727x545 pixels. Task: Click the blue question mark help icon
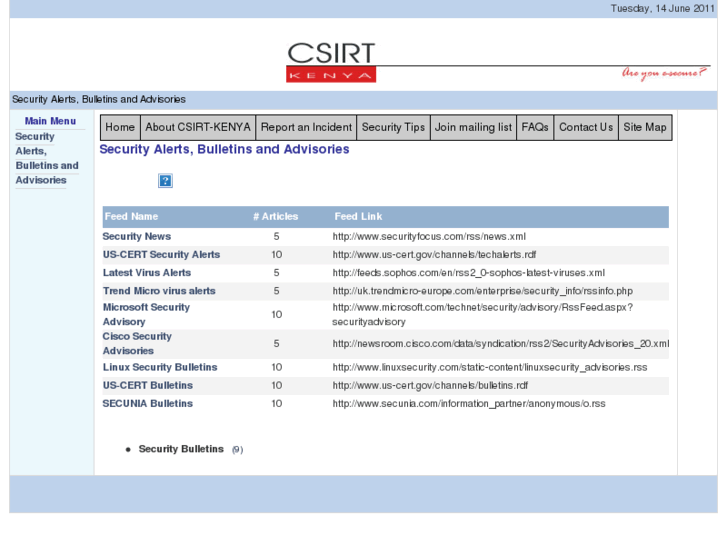[x=165, y=180]
